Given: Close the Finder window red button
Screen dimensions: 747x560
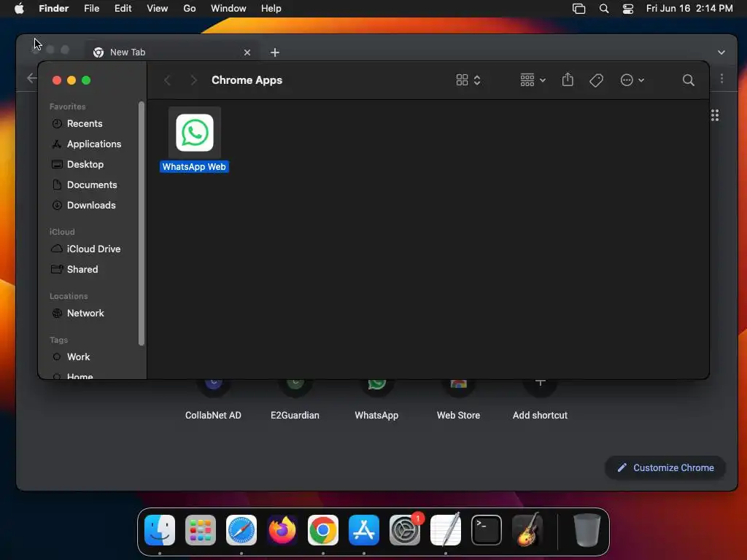Looking at the screenshot, I should pyautogui.click(x=57, y=80).
